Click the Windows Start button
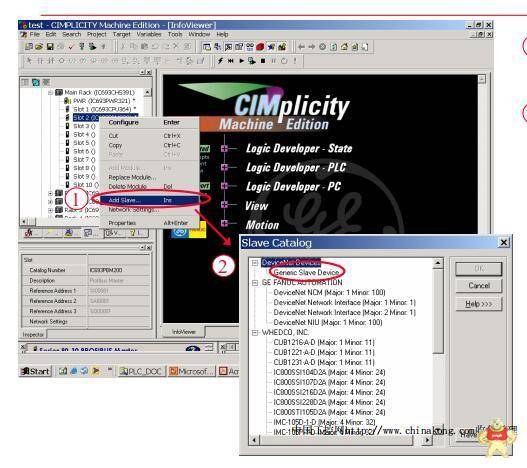This screenshot has height=468, width=527. point(35,371)
